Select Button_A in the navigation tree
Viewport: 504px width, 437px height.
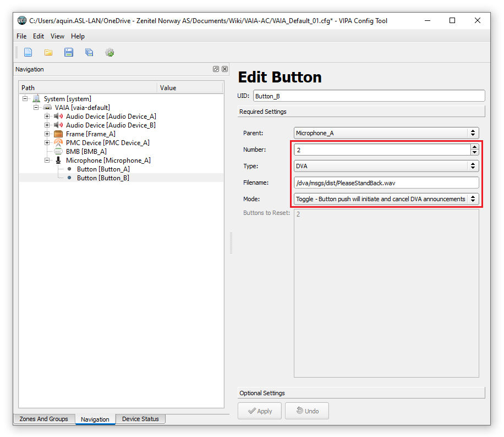tap(103, 169)
